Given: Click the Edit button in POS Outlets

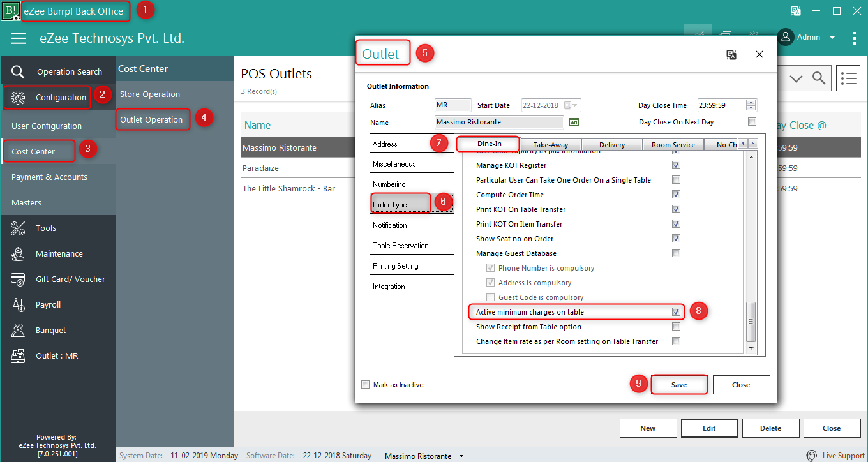Looking at the screenshot, I should tap(709, 428).
